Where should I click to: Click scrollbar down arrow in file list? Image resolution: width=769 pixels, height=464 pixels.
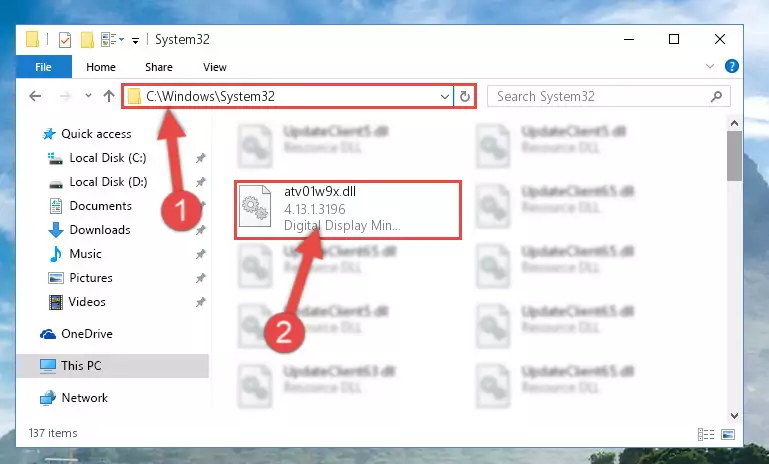[734, 416]
